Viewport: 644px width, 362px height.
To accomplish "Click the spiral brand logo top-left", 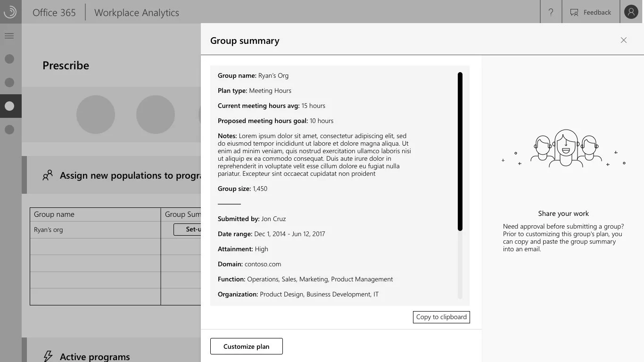I will 10,12.
